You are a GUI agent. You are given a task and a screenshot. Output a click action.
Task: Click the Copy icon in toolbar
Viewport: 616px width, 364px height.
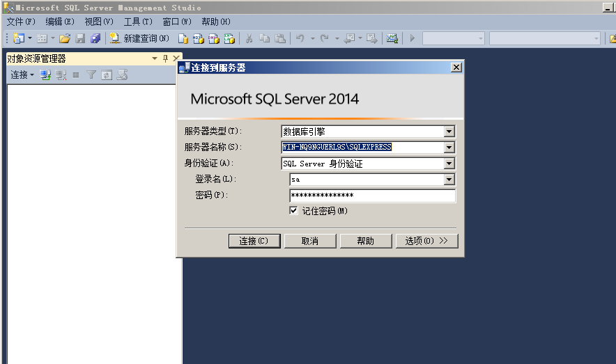[264, 38]
